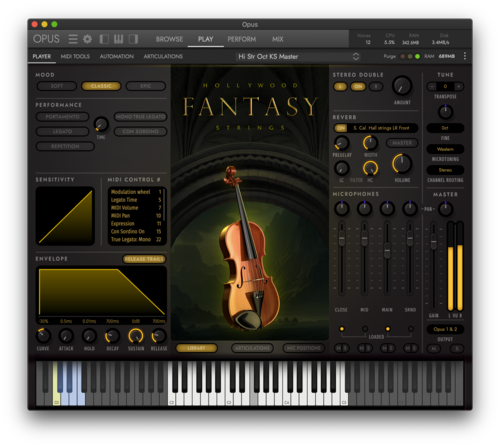Click the Reverb Predelay knob
500x447 pixels.
point(342,143)
